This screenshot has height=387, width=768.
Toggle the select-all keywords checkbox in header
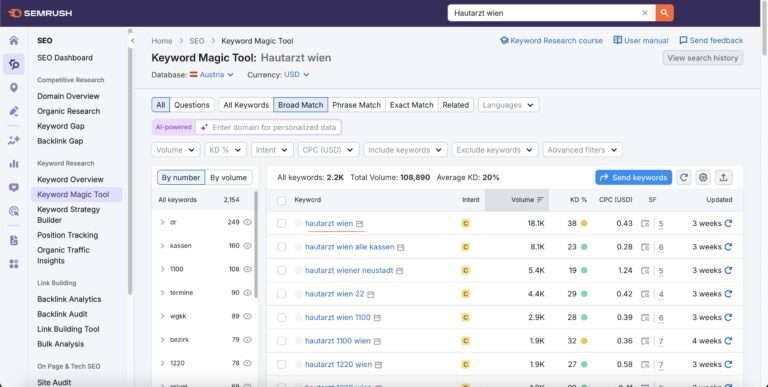pos(281,200)
